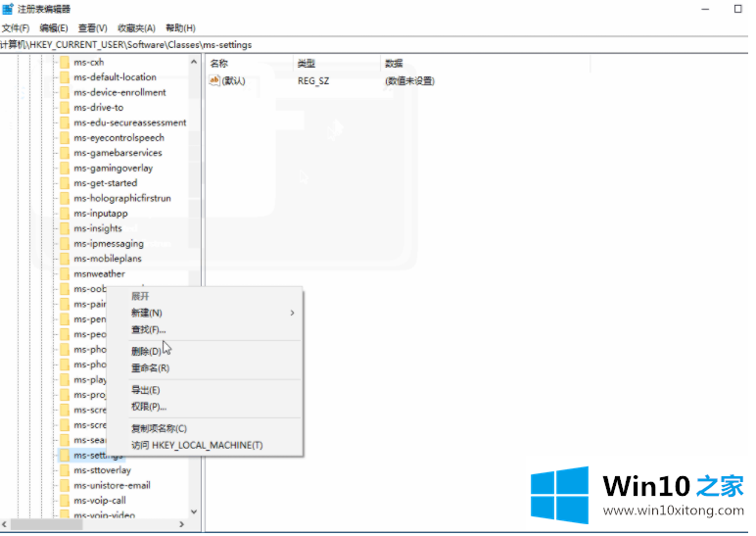Click the Registry Editor title bar icon
Viewport: 756px width, 536px height.
[8, 9]
